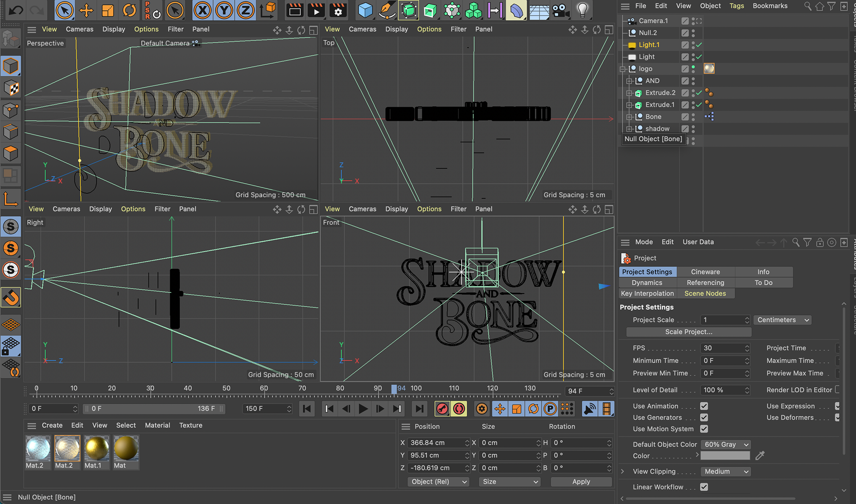856x504 pixels.
Task: Expand the shadow null object
Action: (629, 129)
